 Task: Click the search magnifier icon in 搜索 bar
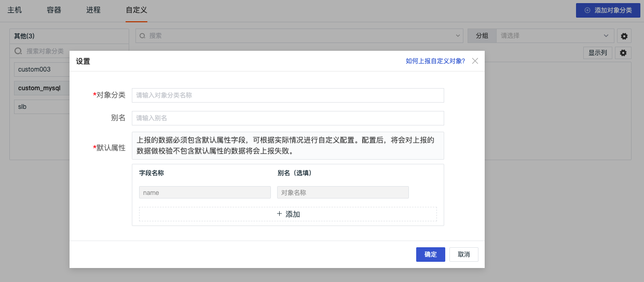pyautogui.click(x=143, y=36)
